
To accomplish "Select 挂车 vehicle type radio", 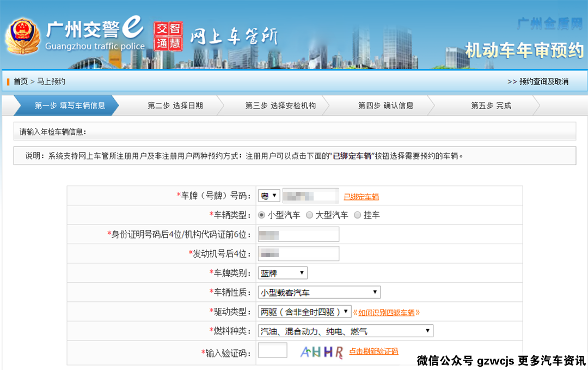I will coord(358,215).
